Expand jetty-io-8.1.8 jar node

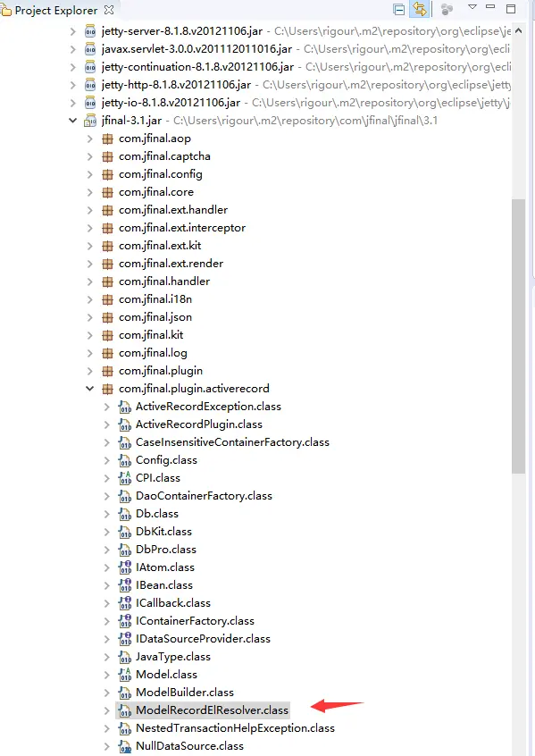pos(72,103)
